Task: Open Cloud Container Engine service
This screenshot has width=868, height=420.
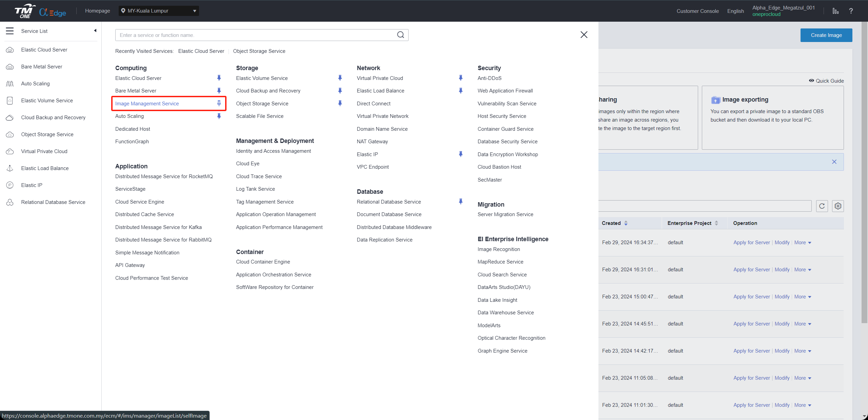Action: tap(263, 261)
